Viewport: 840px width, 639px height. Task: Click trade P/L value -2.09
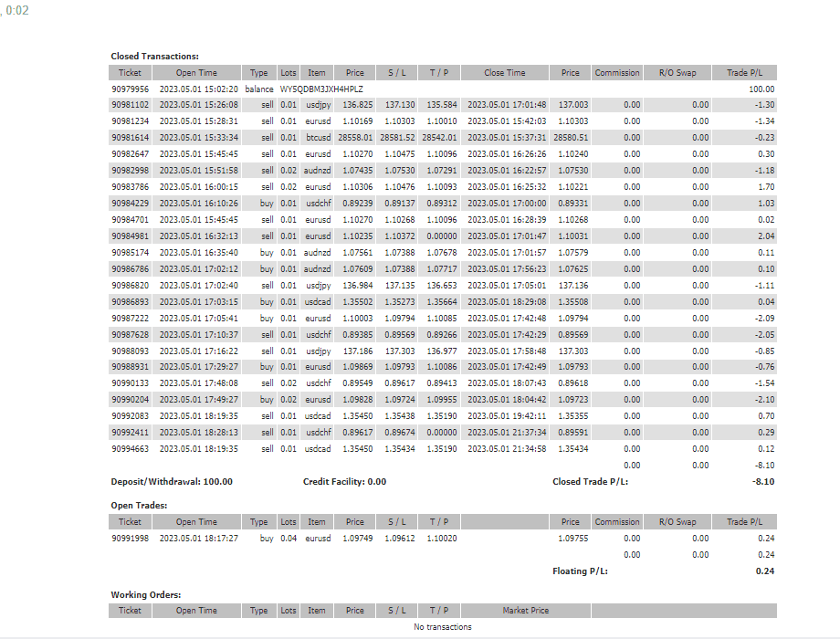tap(764, 319)
